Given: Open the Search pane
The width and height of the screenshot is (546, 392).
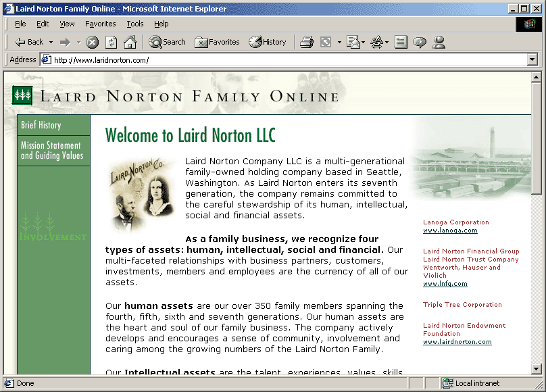Looking at the screenshot, I should pyautogui.click(x=167, y=42).
